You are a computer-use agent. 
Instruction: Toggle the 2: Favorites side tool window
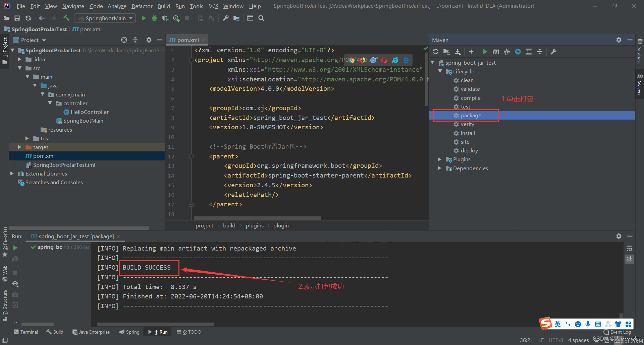[5, 242]
